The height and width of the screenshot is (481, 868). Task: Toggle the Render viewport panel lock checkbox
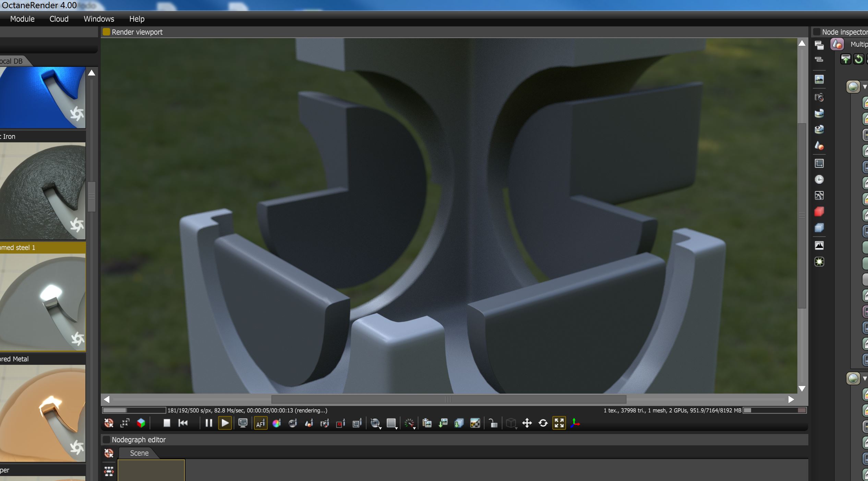[107, 32]
